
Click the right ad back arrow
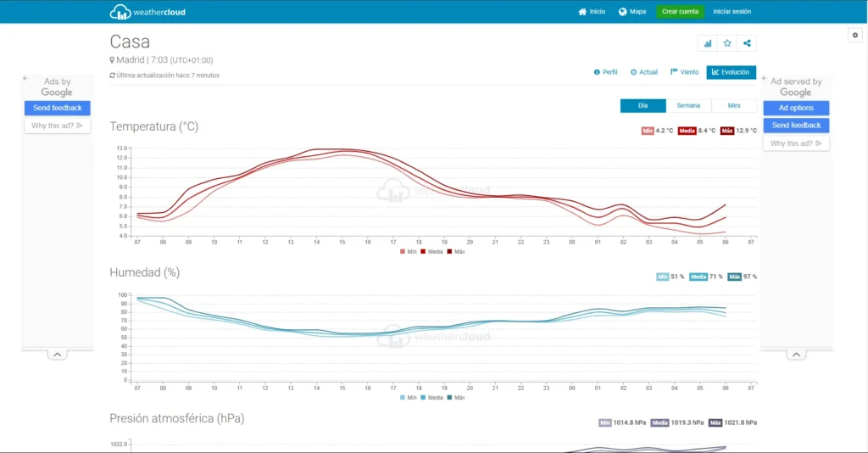click(765, 78)
